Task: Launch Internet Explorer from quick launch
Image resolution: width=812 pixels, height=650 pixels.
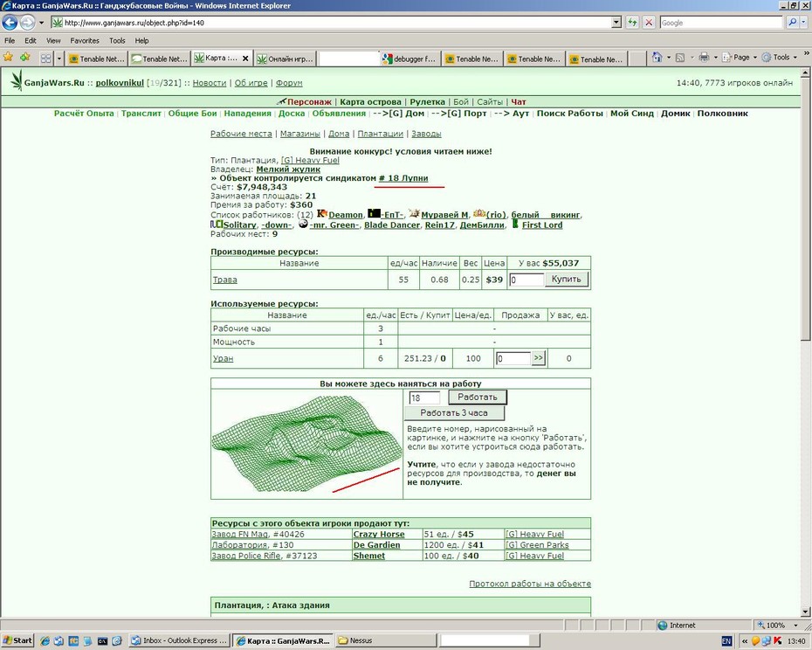Action: pyautogui.click(x=45, y=640)
